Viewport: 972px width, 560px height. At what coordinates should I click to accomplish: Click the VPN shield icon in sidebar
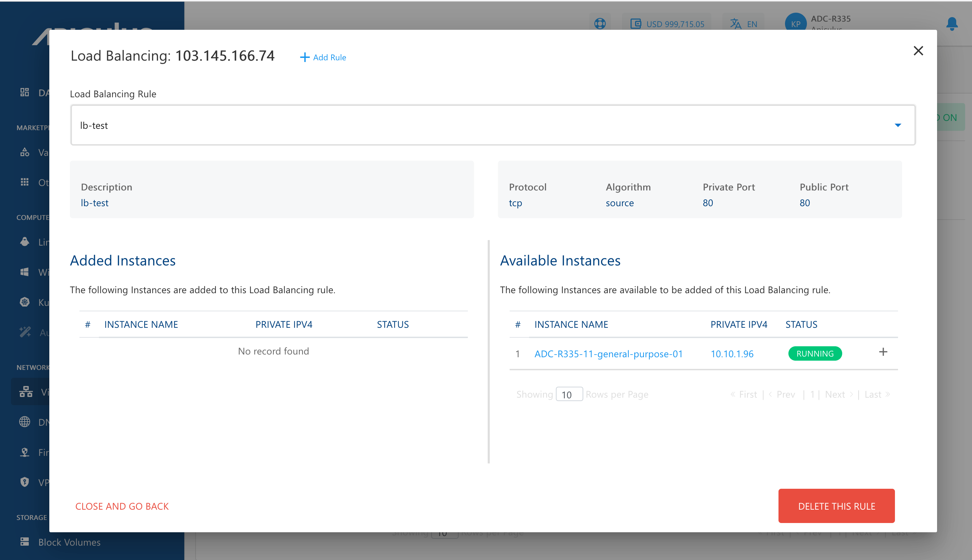click(25, 482)
